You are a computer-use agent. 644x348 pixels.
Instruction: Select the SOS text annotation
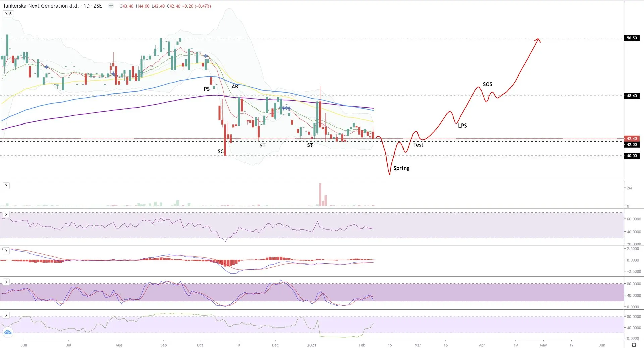[487, 84]
